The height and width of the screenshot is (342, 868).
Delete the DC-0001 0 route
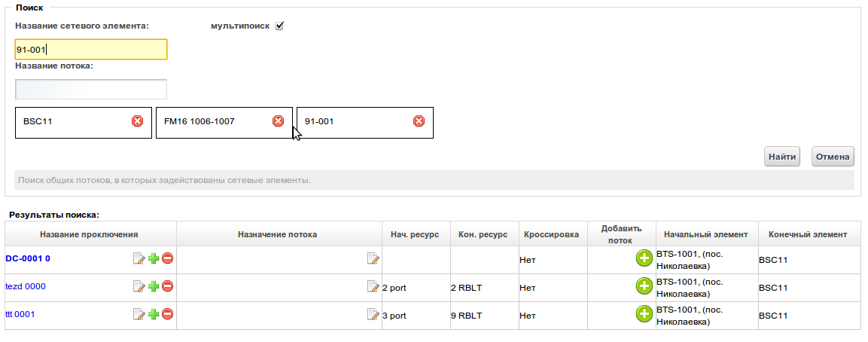tap(168, 259)
